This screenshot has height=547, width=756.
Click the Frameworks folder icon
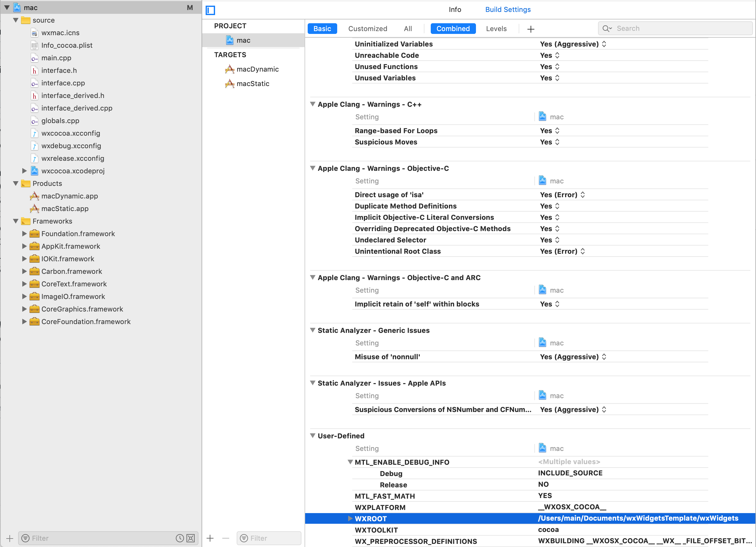(26, 221)
